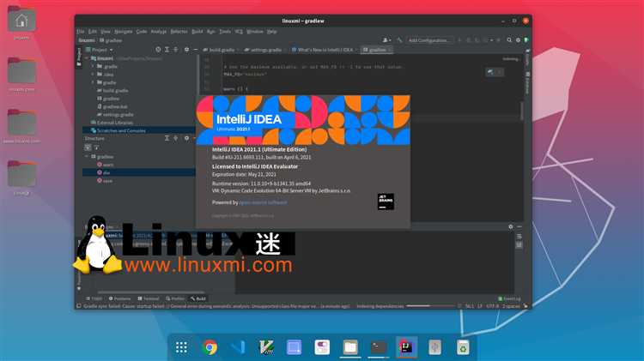Open Visual Studio Code from the dock
The width and height of the screenshot is (644, 361).
(238, 347)
